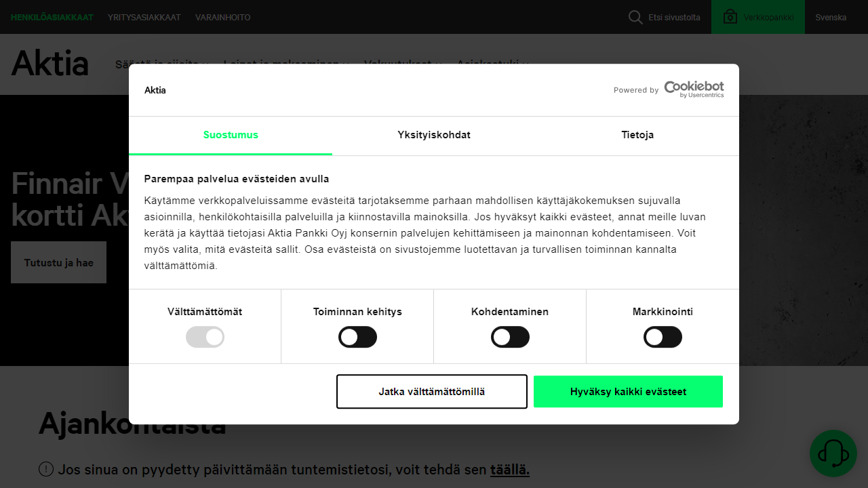Turn on Markkinointi cookies switch
The width and height of the screenshot is (868, 488).
pos(663,337)
